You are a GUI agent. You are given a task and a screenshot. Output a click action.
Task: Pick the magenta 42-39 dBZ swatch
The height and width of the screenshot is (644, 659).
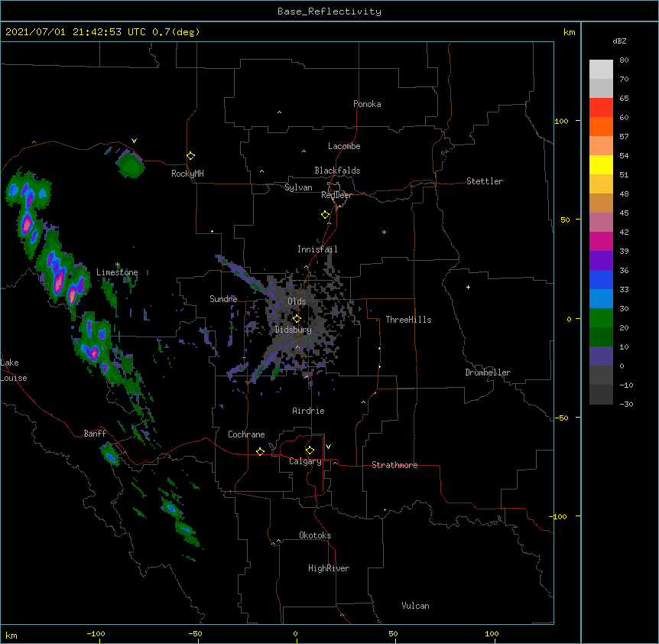click(x=601, y=242)
